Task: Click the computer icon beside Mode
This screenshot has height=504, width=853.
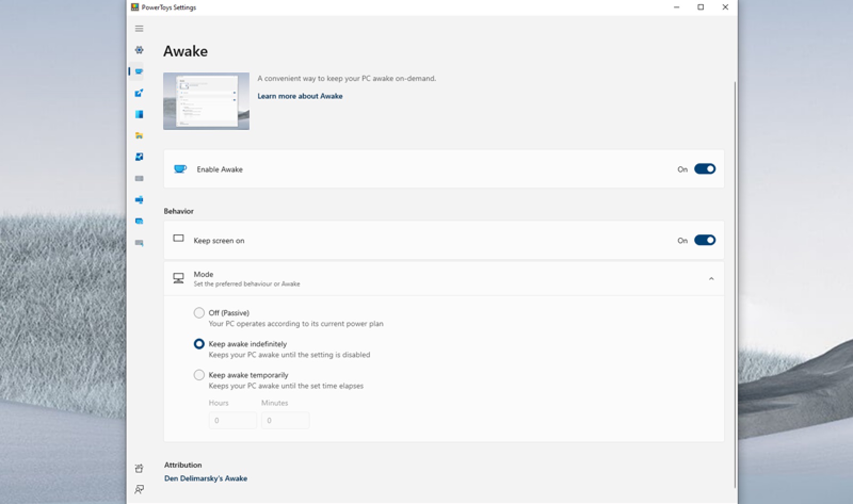Action: [x=179, y=278]
